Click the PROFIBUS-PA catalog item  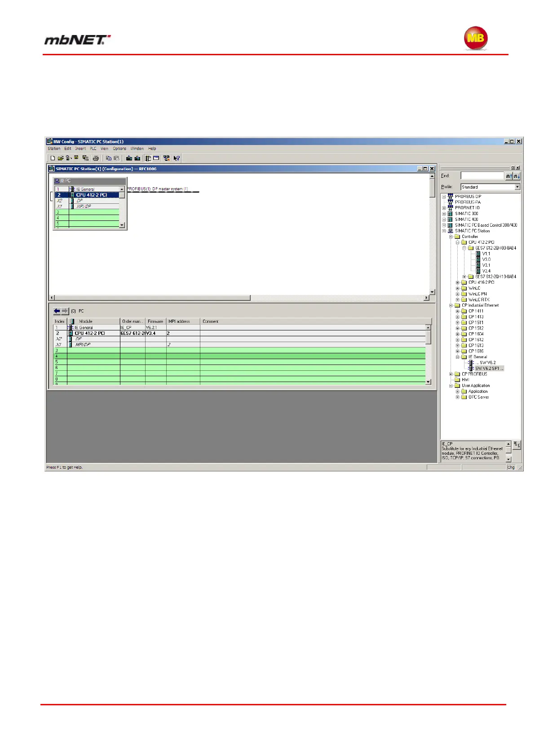(468, 202)
